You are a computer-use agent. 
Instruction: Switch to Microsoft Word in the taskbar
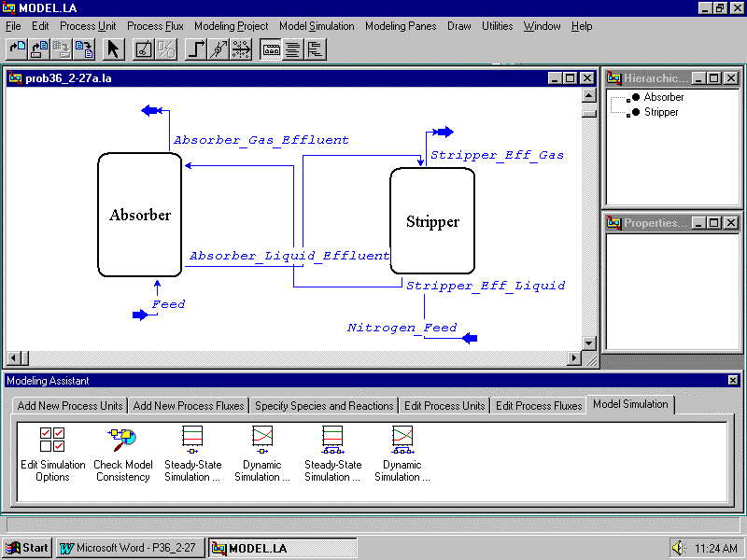[130, 548]
